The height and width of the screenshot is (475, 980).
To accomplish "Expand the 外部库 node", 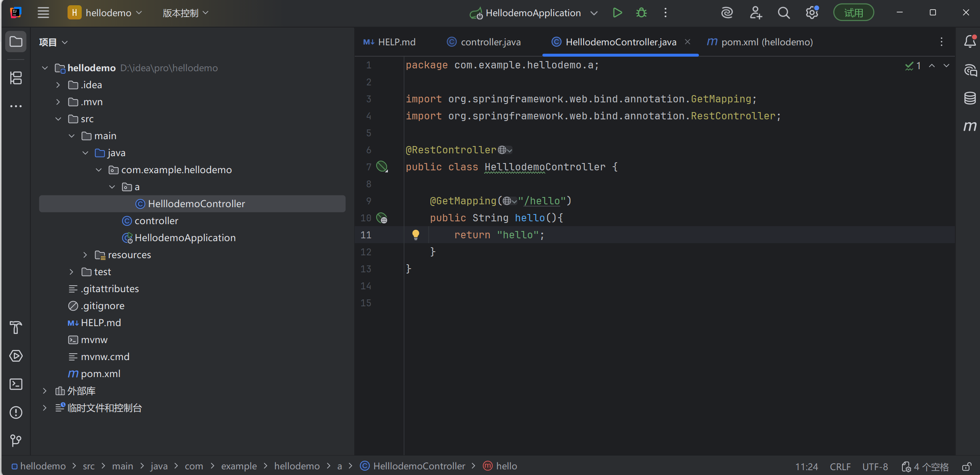I will 45,391.
